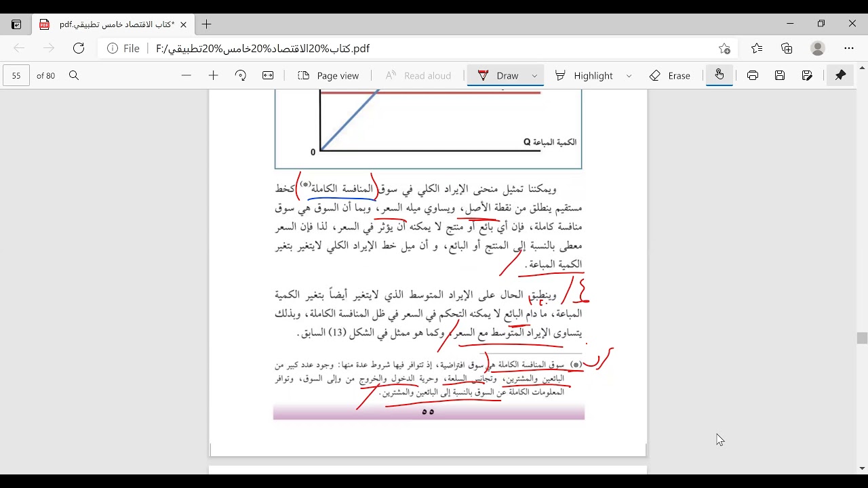Minimize the browser window

click(790, 24)
